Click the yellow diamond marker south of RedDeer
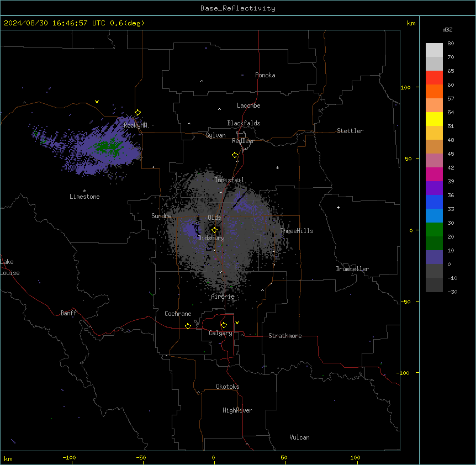Screen dimensions: 476x465 pos(235,155)
